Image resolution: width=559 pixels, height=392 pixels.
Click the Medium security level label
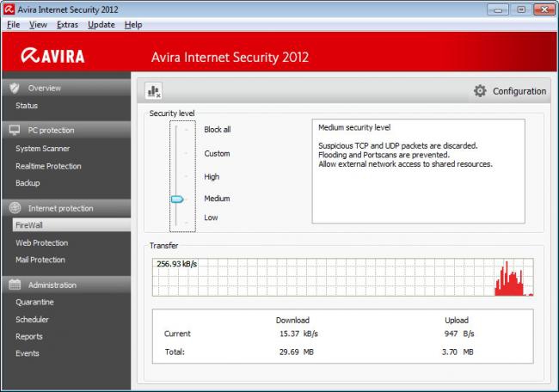click(217, 198)
